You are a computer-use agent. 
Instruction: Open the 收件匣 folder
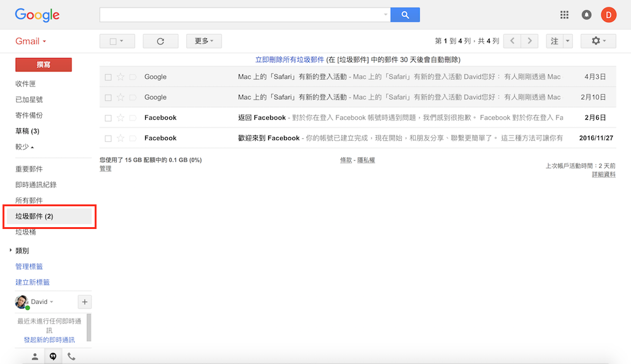(25, 84)
